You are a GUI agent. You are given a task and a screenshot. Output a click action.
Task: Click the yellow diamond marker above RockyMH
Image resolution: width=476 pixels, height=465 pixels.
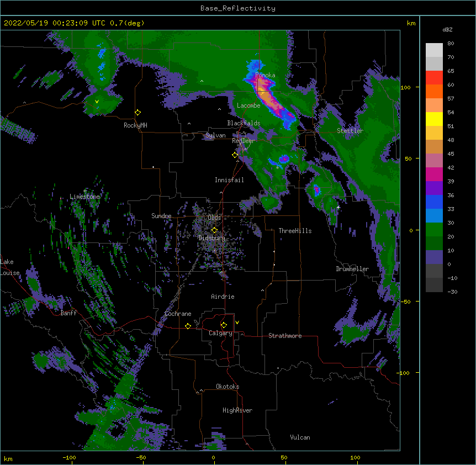pos(137,113)
